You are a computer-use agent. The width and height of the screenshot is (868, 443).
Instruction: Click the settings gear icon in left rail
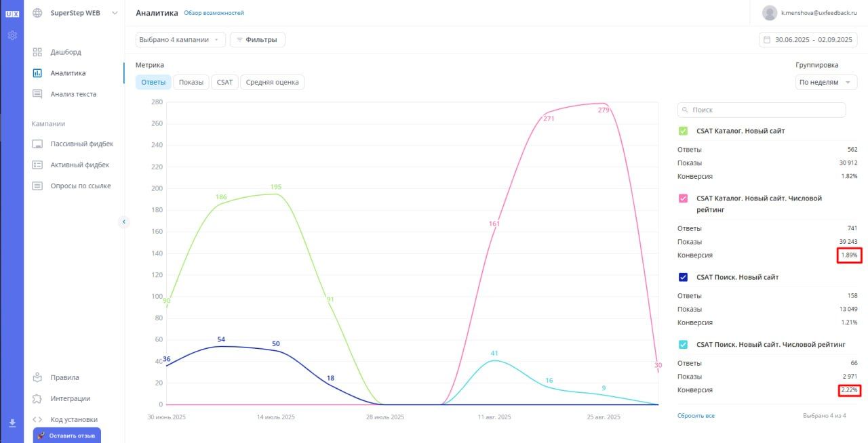(12, 35)
